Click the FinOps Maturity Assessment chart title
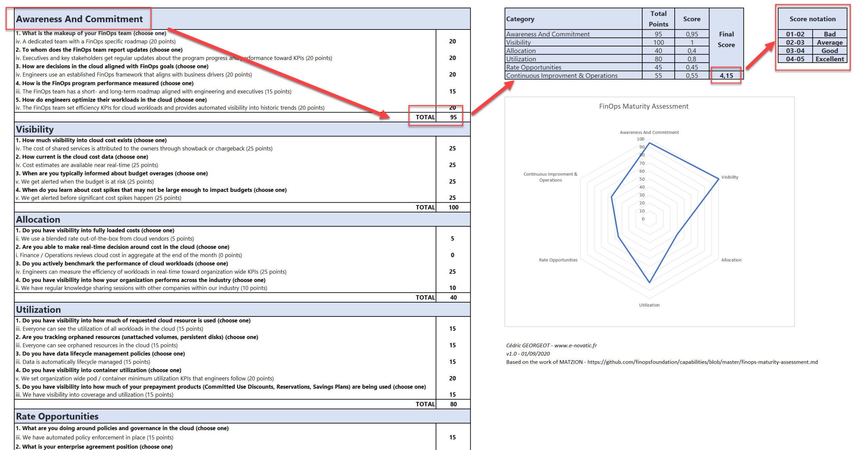 click(x=644, y=106)
